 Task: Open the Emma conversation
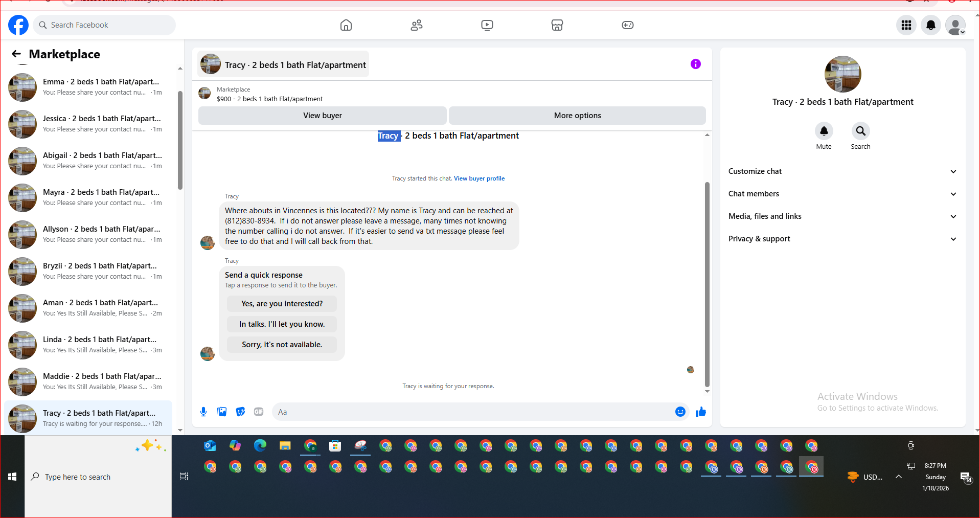point(88,87)
